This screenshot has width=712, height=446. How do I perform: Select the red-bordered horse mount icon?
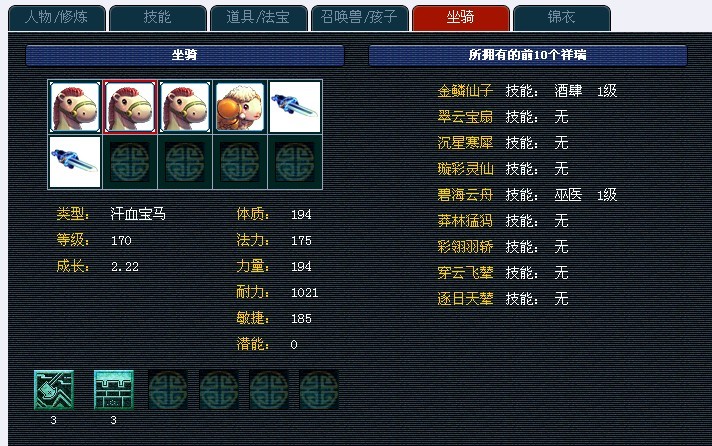point(130,107)
